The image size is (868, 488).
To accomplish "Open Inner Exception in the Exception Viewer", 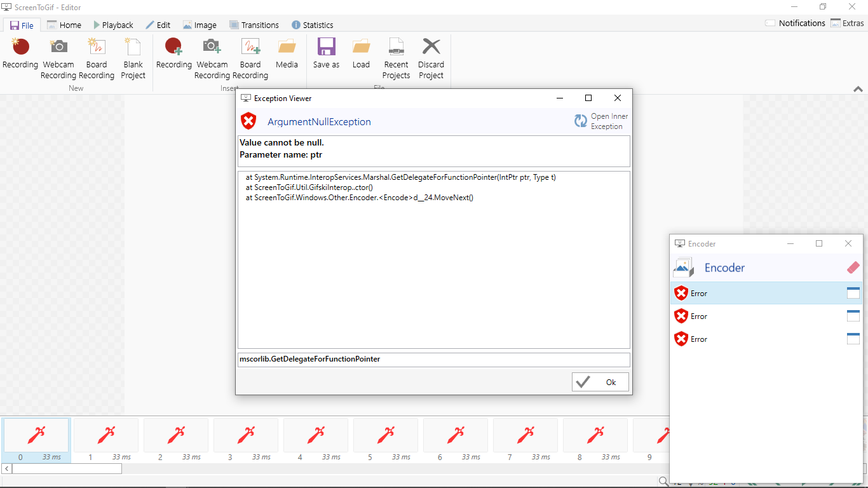I will [x=601, y=121].
